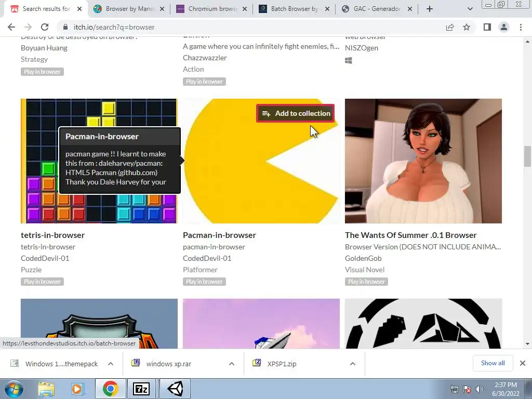532x399 pixels.
Task: Open the 'Pacman-in-browser' title link
Action: (219, 235)
